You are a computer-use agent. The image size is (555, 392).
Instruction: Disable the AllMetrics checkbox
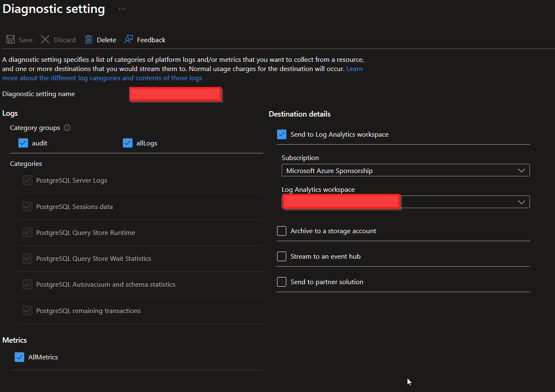point(19,357)
